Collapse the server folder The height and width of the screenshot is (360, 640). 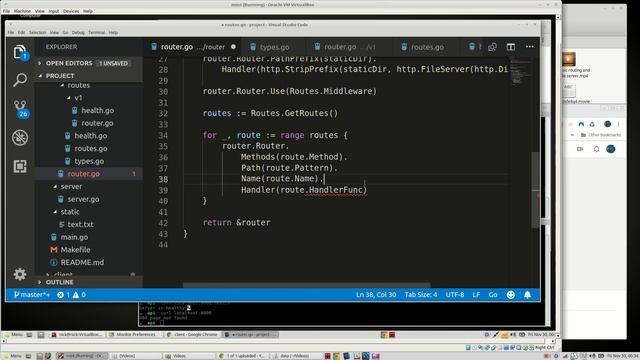(x=71, y=187)
